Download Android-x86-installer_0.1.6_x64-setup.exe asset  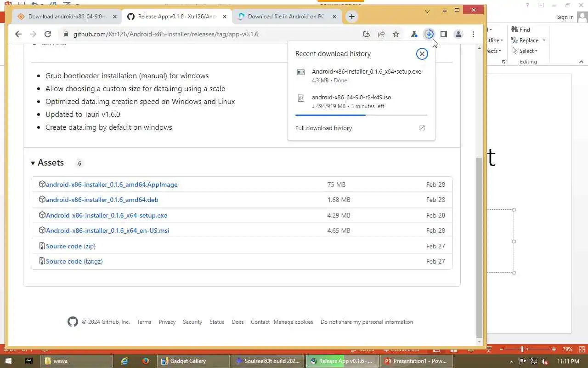107,215
